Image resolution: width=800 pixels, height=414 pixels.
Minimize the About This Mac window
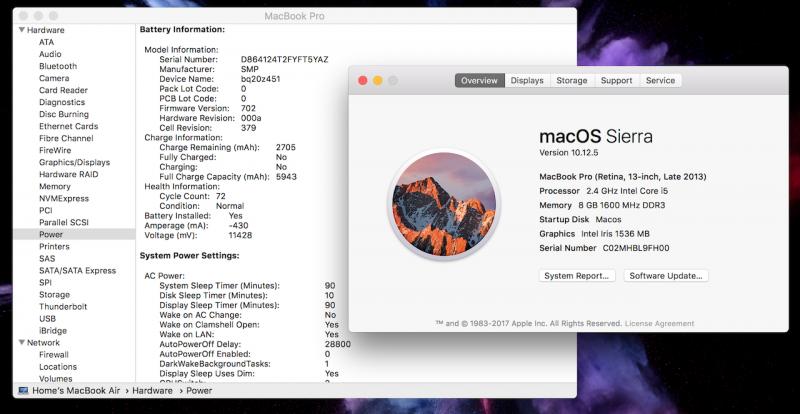point(378,80)
